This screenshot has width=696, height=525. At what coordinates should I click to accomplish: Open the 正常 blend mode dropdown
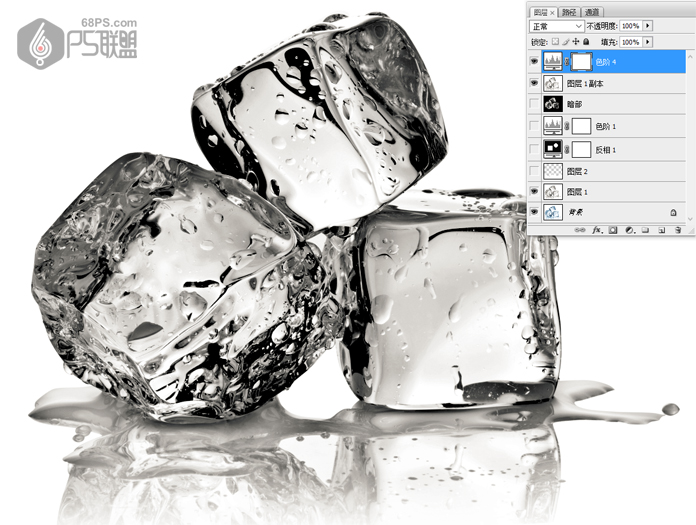coord(556,25)
